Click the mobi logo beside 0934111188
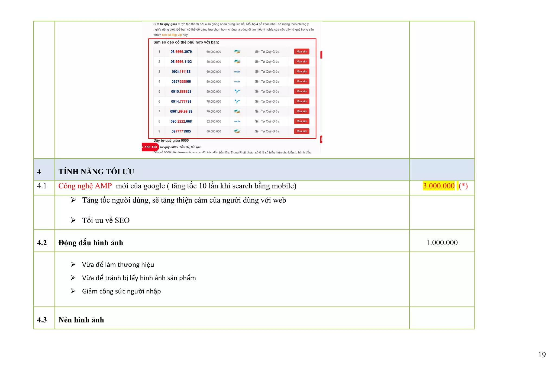 tap(237, 72)
